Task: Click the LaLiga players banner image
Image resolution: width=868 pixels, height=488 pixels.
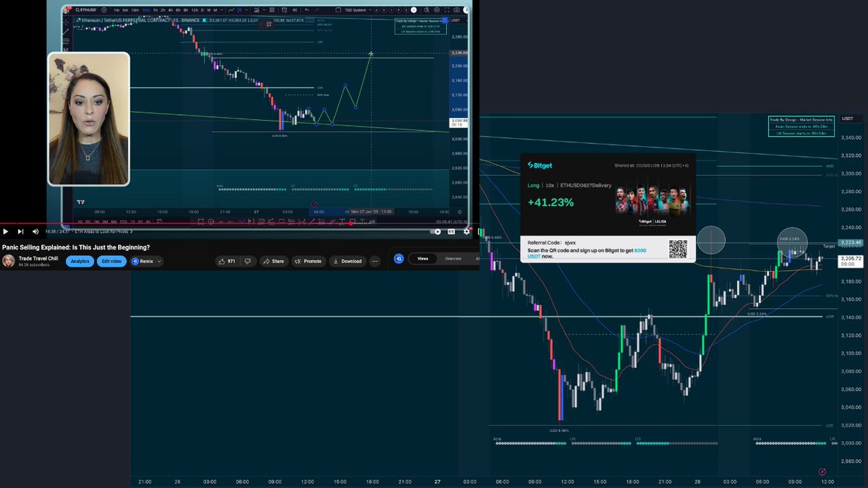Action: point(652,200)
